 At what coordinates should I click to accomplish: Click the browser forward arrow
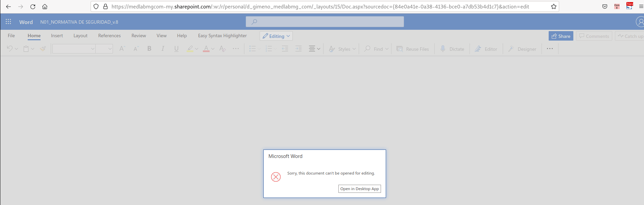[x=21, y=6]
